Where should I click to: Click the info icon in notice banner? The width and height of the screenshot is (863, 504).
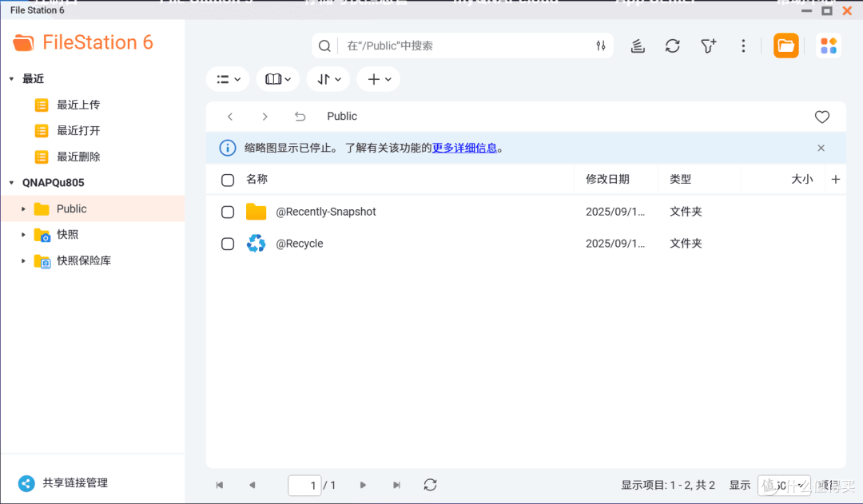pos(228,148)
